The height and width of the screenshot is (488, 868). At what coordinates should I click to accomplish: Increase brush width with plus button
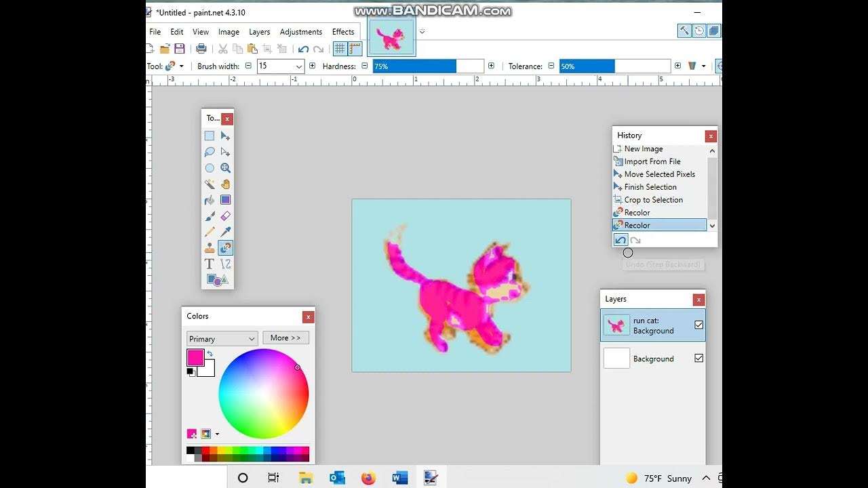tap(312, 66)
